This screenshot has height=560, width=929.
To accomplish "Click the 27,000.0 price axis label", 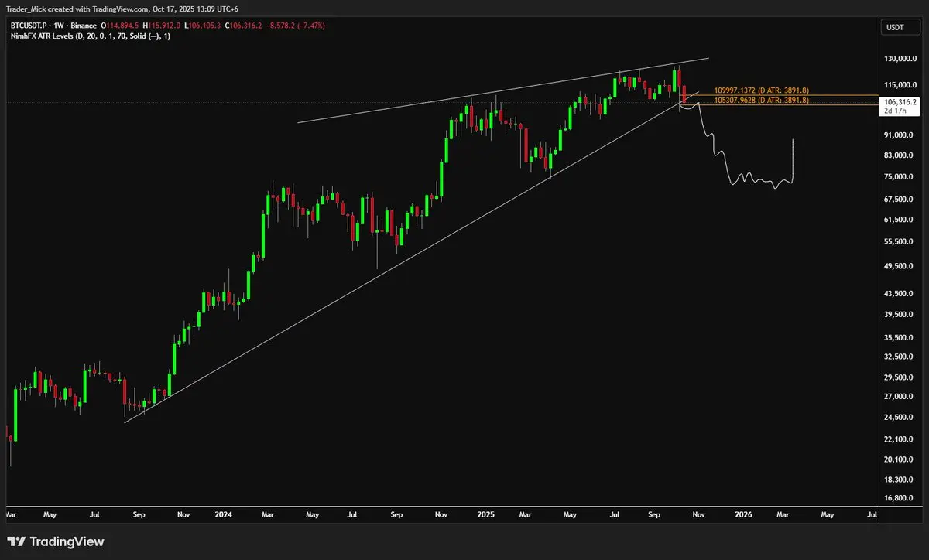I will point(900,397).
